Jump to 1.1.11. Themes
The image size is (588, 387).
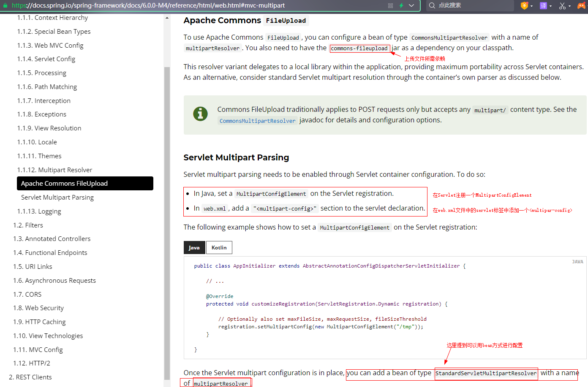39,156
